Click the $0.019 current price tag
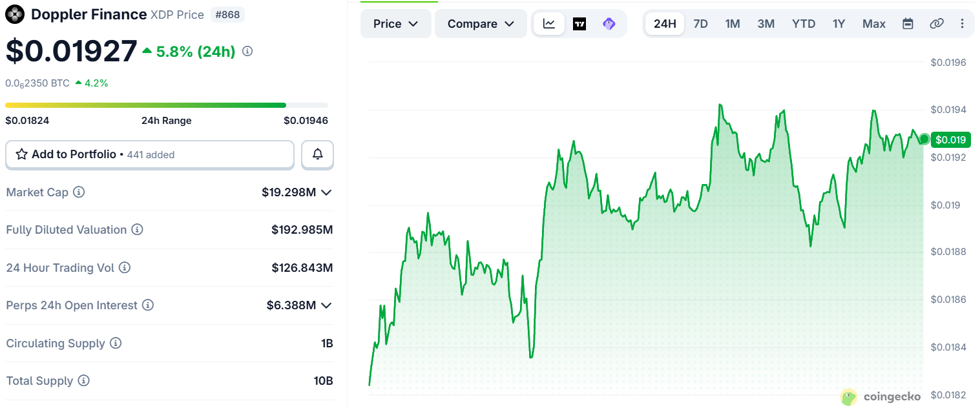 click(x=950, y=139)
